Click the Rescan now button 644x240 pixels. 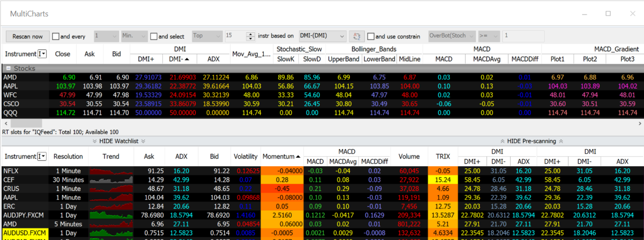[27, 36]
